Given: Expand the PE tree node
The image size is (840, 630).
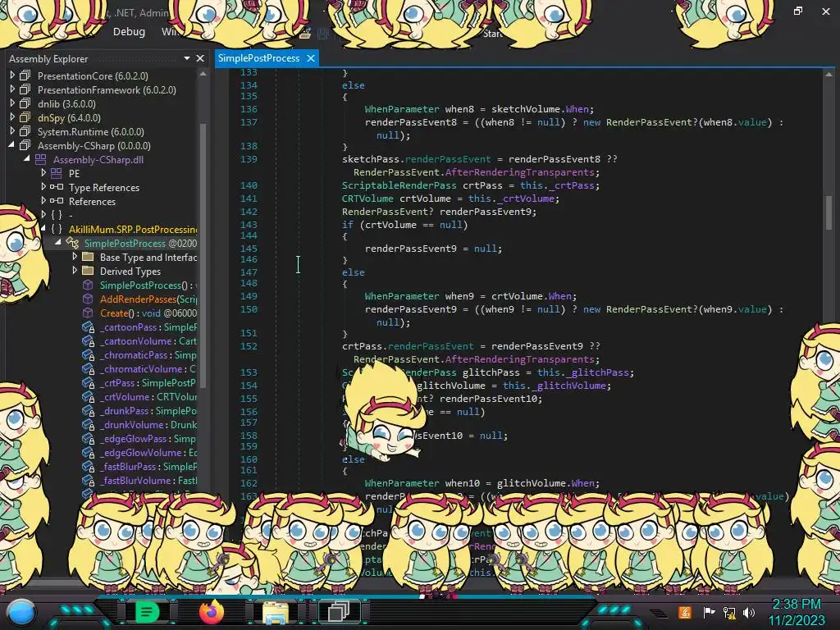Looking at the screenshot, I should [x=43, y=173].
